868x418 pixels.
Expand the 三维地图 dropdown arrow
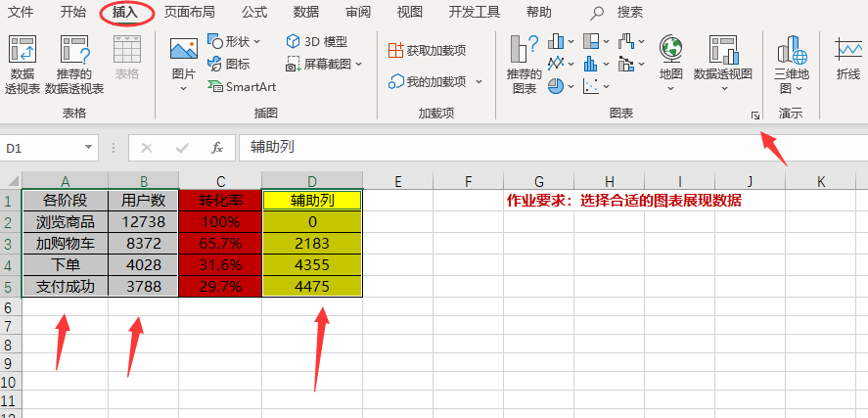(799, 88)
